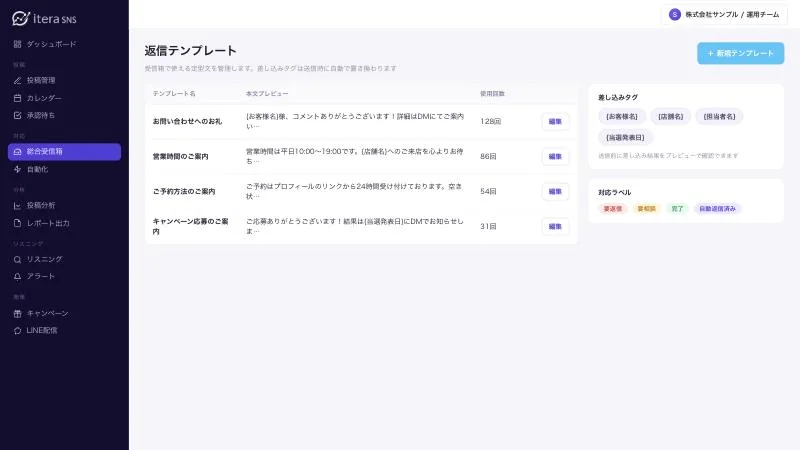Select the highlighted 総合受信箱 menu item
Image resolution: width=800 pixels, height=450 pixels.
point(64,152)
